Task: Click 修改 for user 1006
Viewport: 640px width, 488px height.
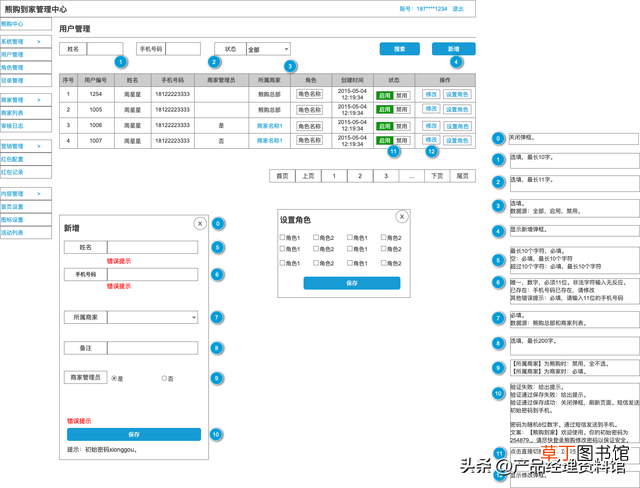Action: click(431, 126)
